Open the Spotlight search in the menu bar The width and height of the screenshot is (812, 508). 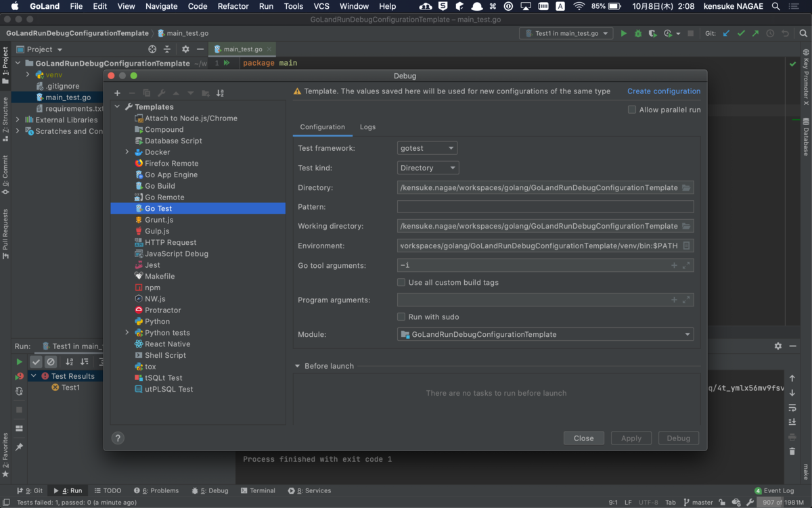point(775,6)
